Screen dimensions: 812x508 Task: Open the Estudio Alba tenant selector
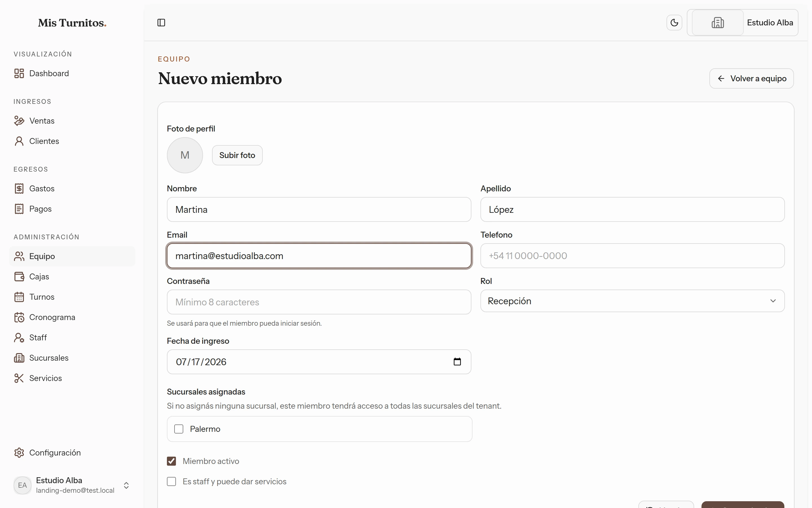tap(742, 23)
